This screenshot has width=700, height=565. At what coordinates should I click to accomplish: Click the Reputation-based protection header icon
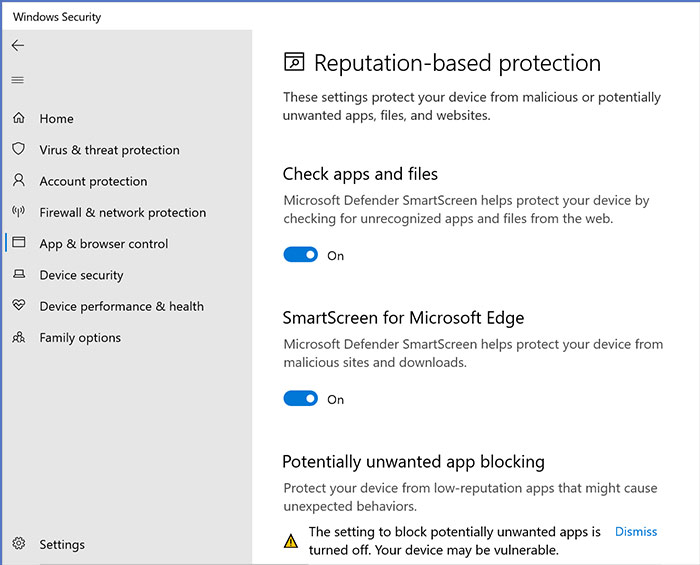(294, 62)
